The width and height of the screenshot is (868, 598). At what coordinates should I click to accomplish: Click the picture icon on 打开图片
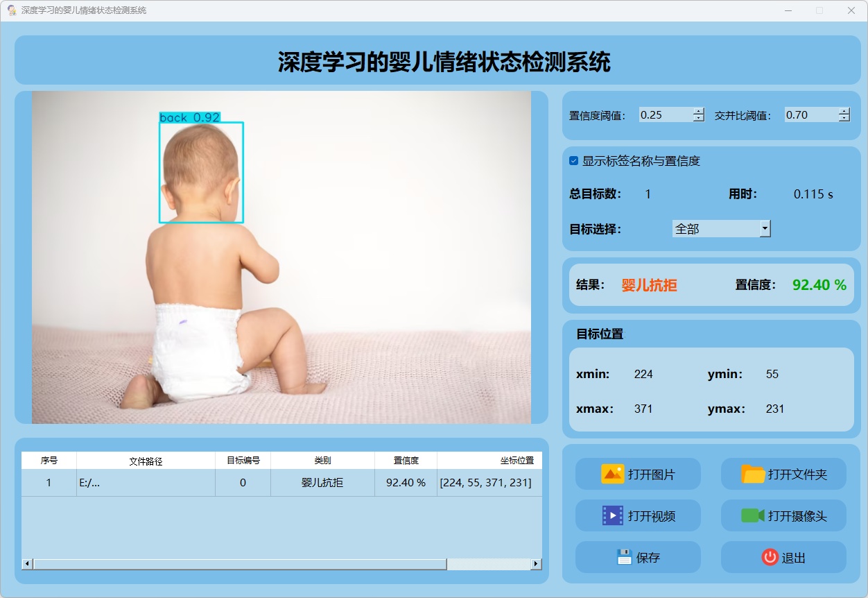pos(613,475)
